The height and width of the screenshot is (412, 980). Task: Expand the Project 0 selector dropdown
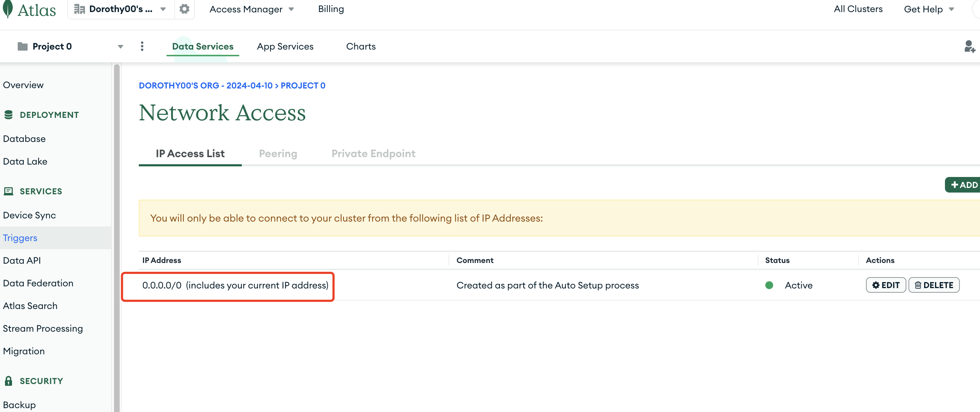pos(120,46)
